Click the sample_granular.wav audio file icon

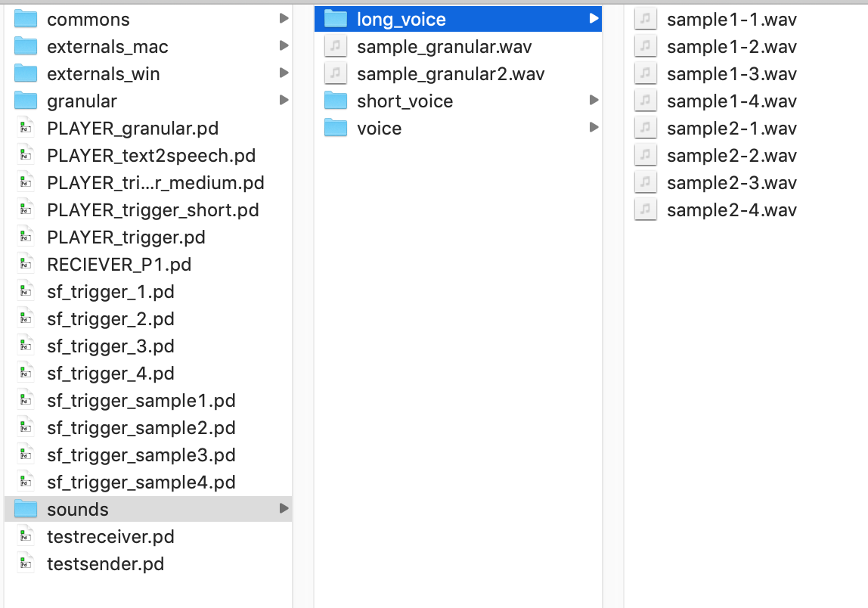click(x=336, y=47)
